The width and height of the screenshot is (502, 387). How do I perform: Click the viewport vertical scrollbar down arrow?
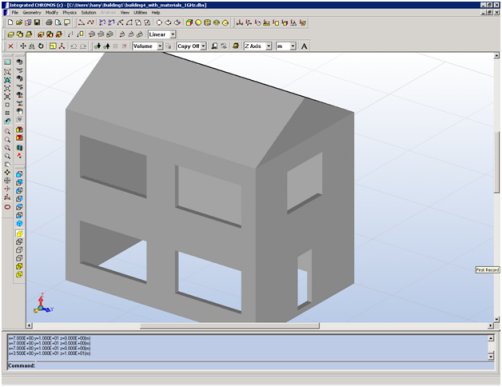[x=497, y=319]
